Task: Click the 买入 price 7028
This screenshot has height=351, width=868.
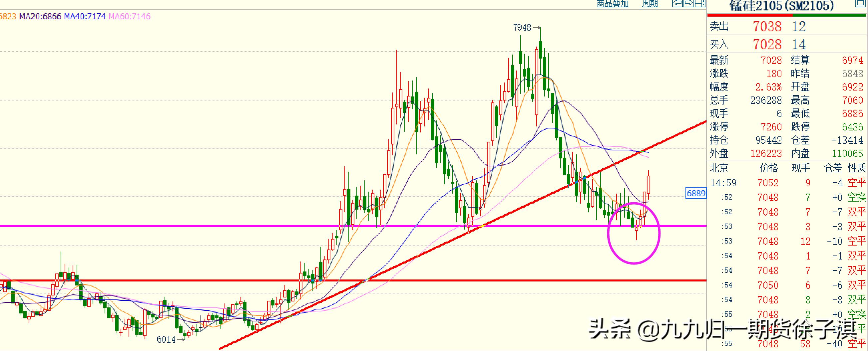Action: pyautogui.click(x=767, y=45)
